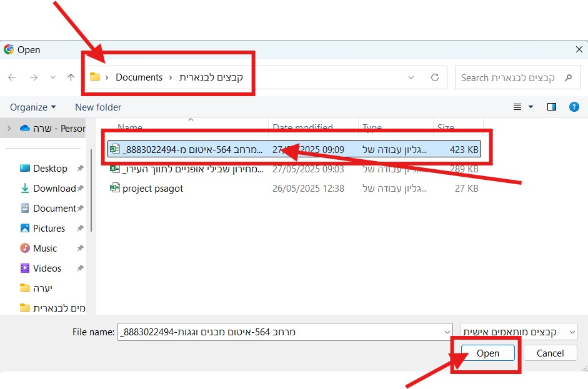Click the search magnifier icon
The image size is (588, 389).
point(567,78)
